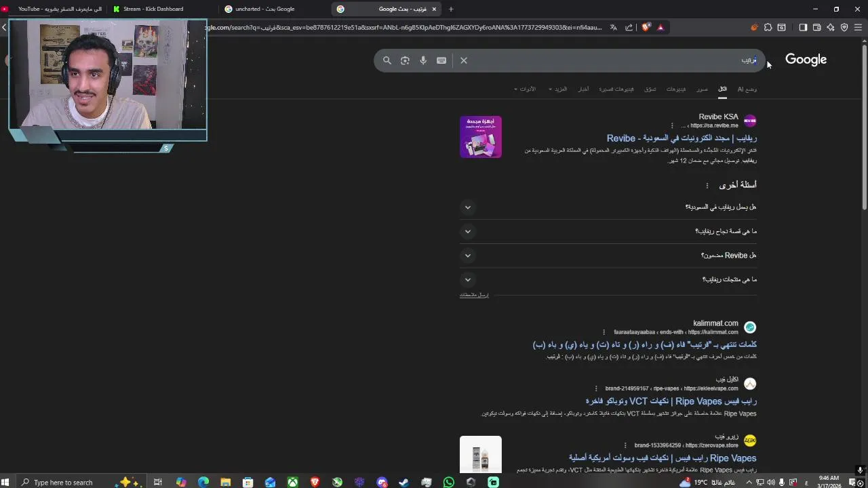This screenshot has width=868, height=488.
Task: Open options menu for kalimmat.com result
Action: point(604,332)
